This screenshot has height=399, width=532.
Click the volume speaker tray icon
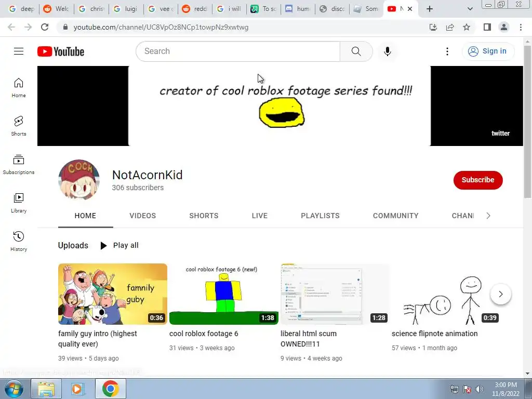pos(479,389)
